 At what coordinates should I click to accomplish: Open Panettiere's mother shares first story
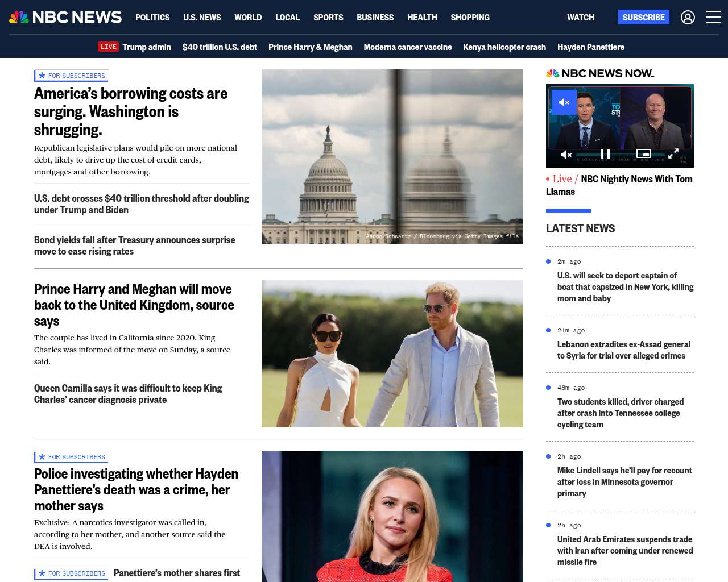177,573
